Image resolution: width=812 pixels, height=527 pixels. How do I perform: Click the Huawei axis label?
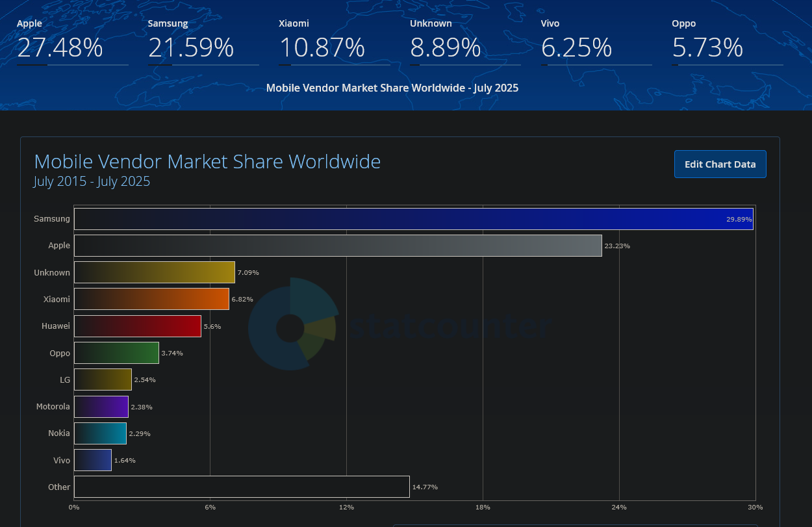coord(56,326)
